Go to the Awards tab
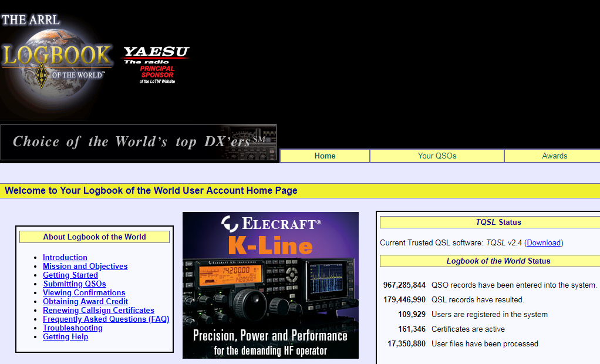Viewport: 600px width, 364px height. point(554,156)
